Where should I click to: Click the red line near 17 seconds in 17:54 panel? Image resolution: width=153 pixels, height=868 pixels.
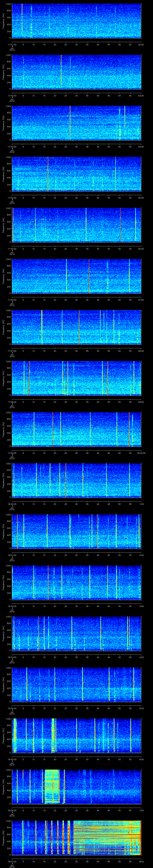[48, 174]
